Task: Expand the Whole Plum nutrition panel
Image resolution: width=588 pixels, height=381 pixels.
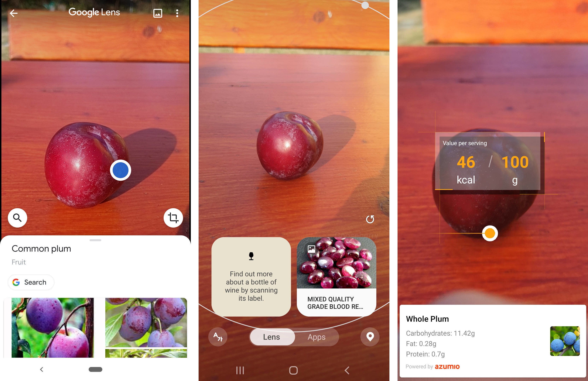Action: [490, 343]
